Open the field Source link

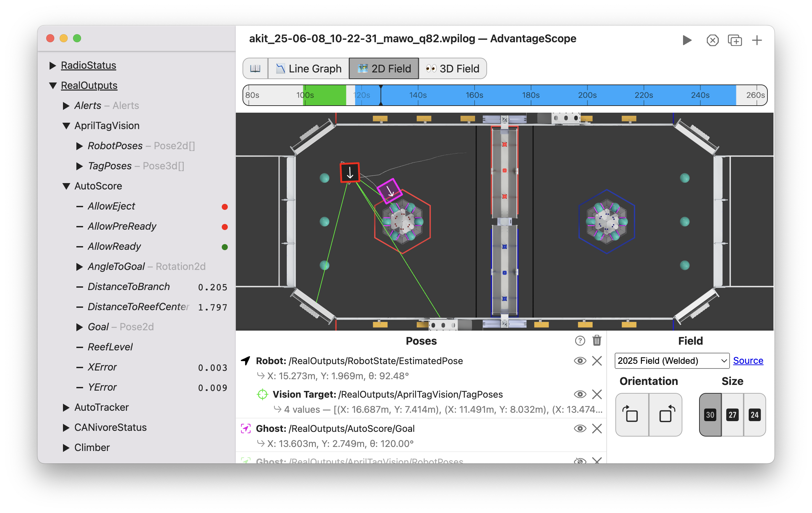tap(748, 361)
